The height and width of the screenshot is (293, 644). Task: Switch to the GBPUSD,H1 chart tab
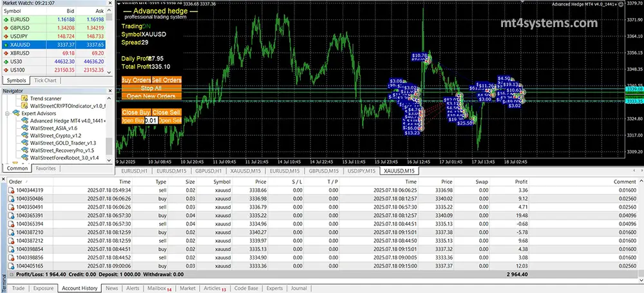click(x=206, y=171)
